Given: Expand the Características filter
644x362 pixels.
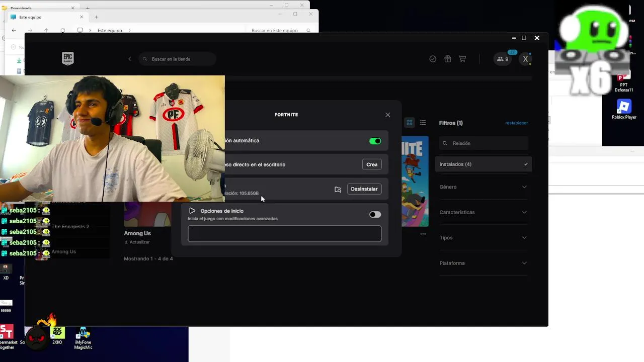Looking at the screenshot, I should 483,212.
